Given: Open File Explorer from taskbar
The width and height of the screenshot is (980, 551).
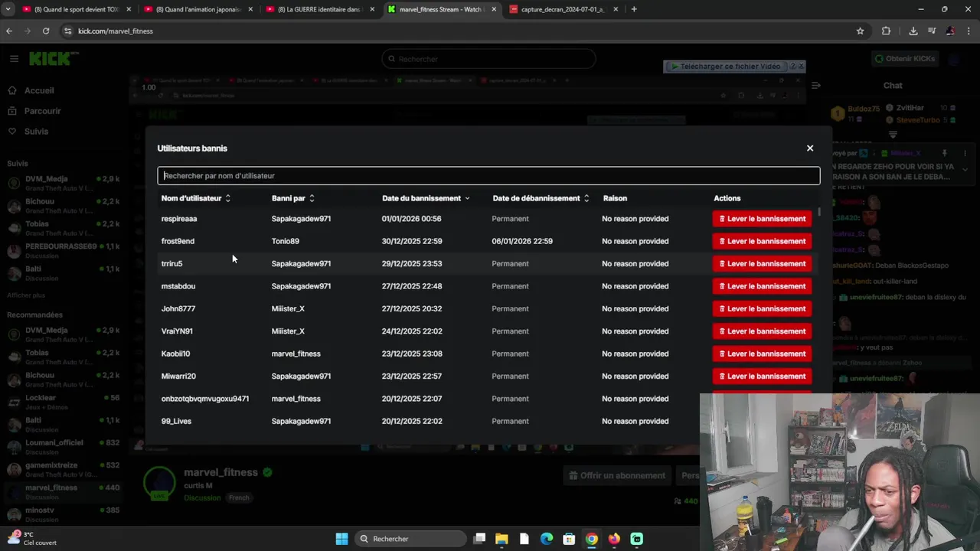Looking at the screenshot, I should click(x=501, y=539).
